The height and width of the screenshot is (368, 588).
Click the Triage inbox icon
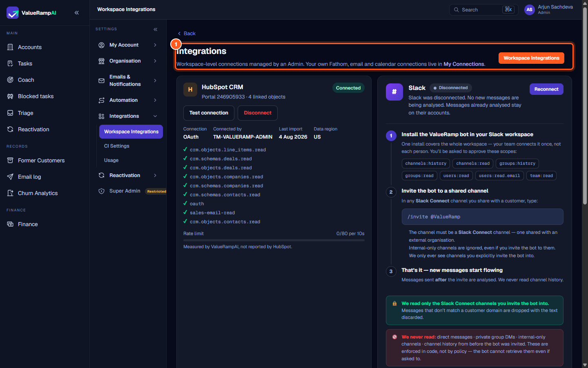tap(10, 113)
